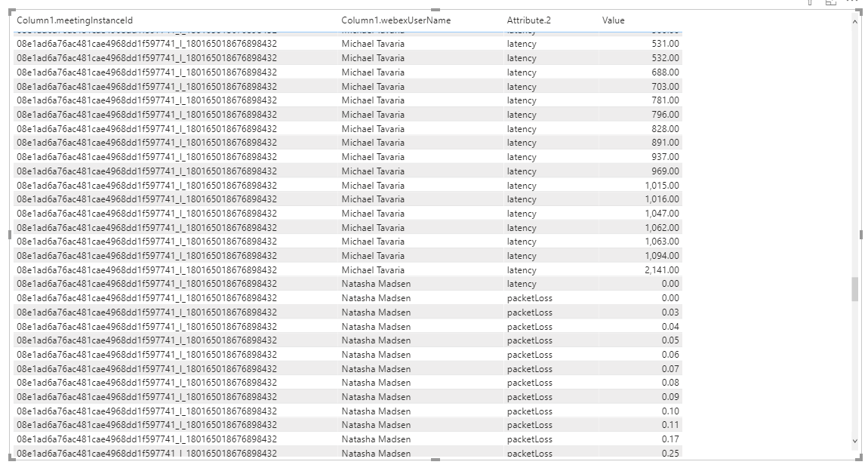Screen dimensions: 868x471
Task: Sort by the Column1.webexUserName column header
Action: point(396,20)
